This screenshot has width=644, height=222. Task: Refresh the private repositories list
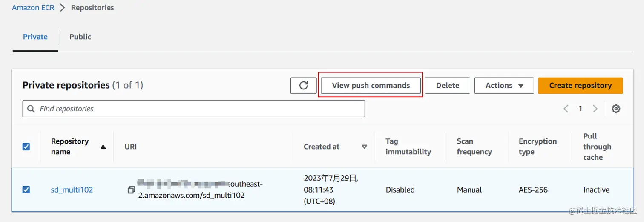[303, 85]
